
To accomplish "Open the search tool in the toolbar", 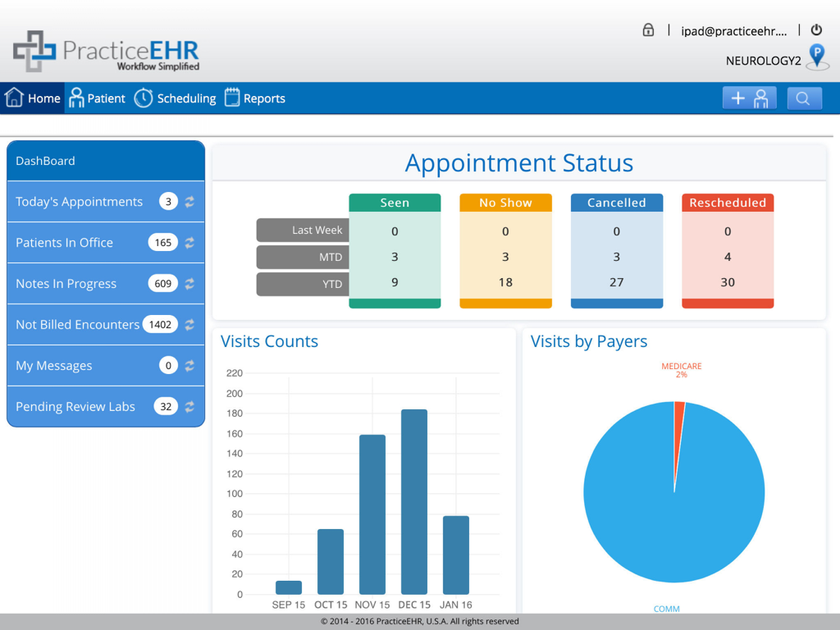I will (804, 98).
